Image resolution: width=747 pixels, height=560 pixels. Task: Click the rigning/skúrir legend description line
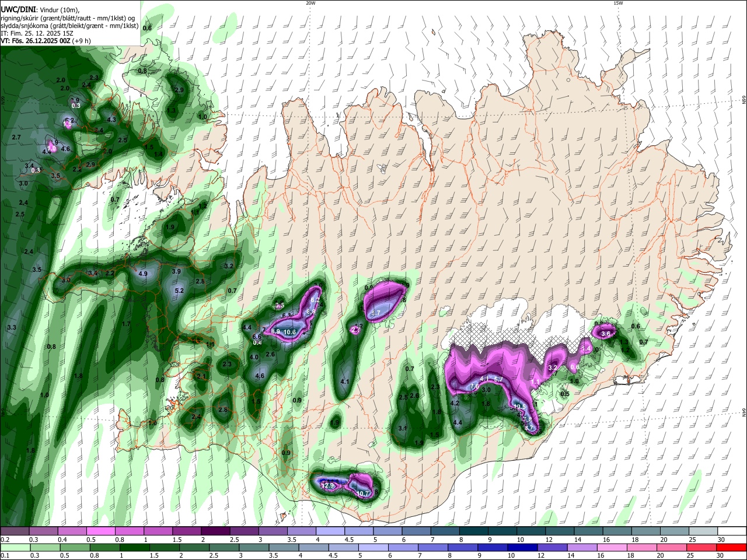coord(68,18)
